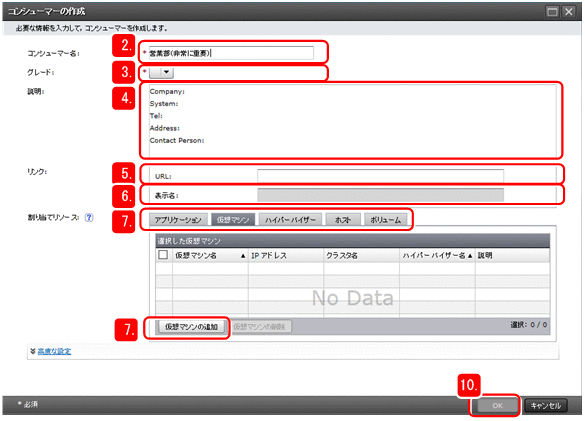
Task: Select the 仮想マシン tab
Action: click(x=233, y=220)
